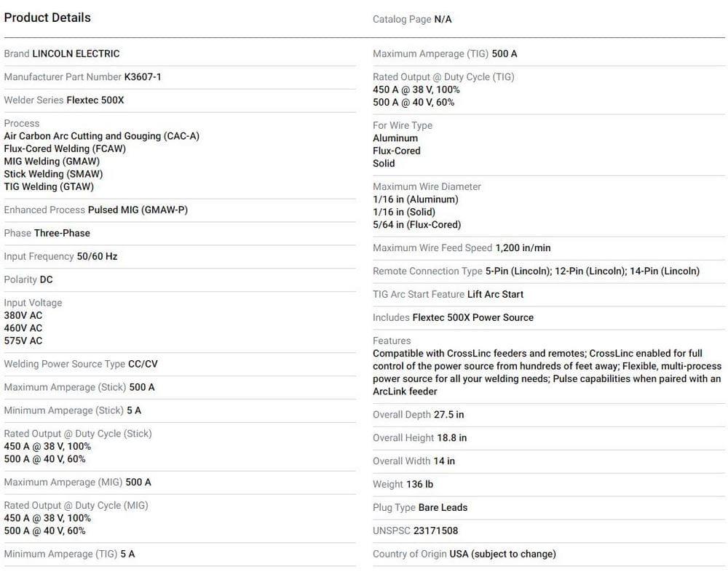Select UNSPSC code 23171508
The height and width of the screenshot is (572, 728).
pos(436,531)
